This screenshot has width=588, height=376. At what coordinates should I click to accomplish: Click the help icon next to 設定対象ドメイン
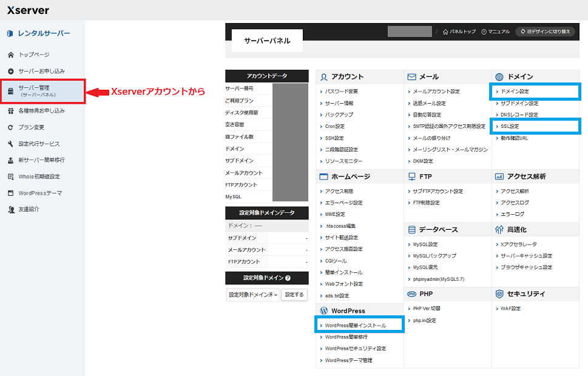point(288,278)
